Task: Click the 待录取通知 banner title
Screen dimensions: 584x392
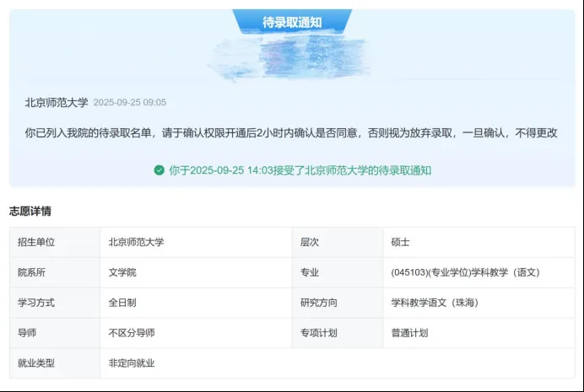Action: 292,22
